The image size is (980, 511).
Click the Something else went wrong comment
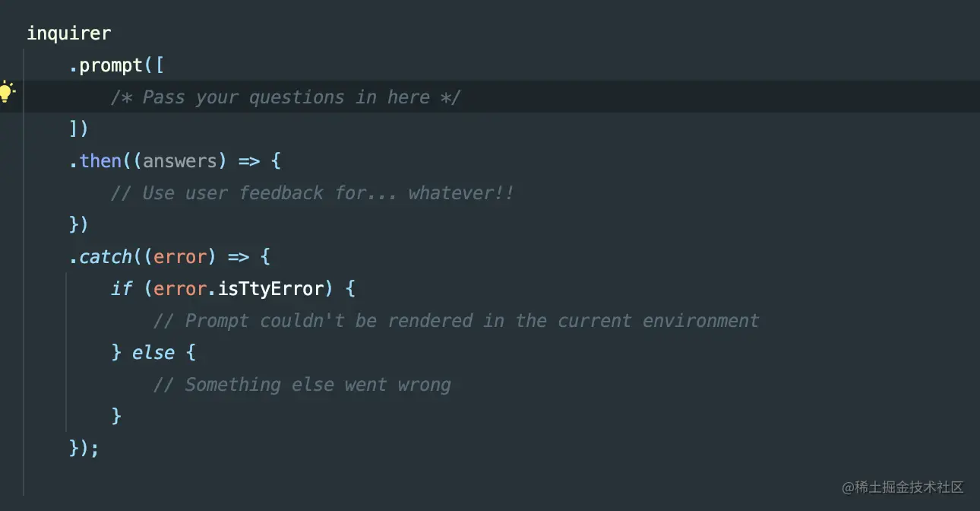[302, 385]
